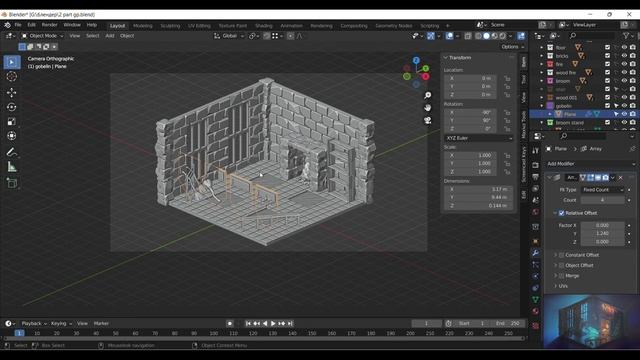Select the Add Cube tool
640x360 pixels.
12,183
